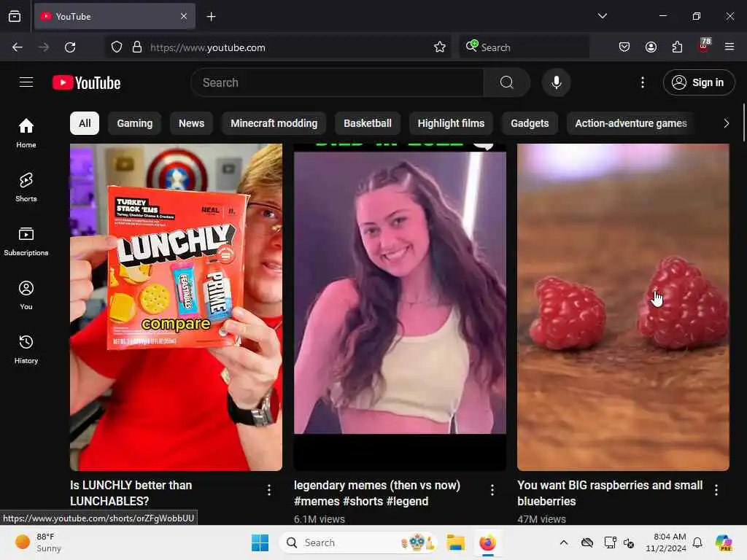Open File Explorer from taskbar

pos(455,542)
